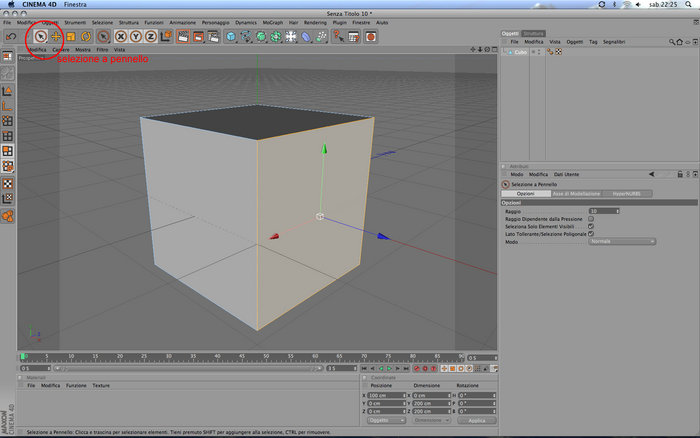This screenshot has height=438, width=700.
Task: Click Dimensione Y field 200 cm
Action: pos(431,403)
